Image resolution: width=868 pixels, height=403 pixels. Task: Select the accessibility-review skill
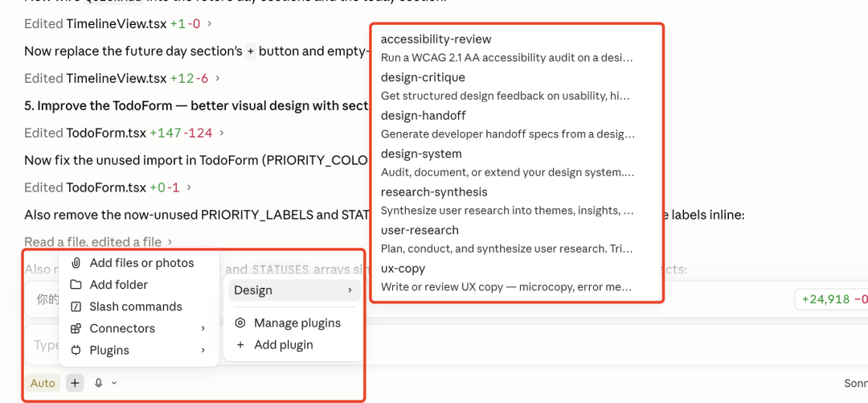tap(508, 47)
